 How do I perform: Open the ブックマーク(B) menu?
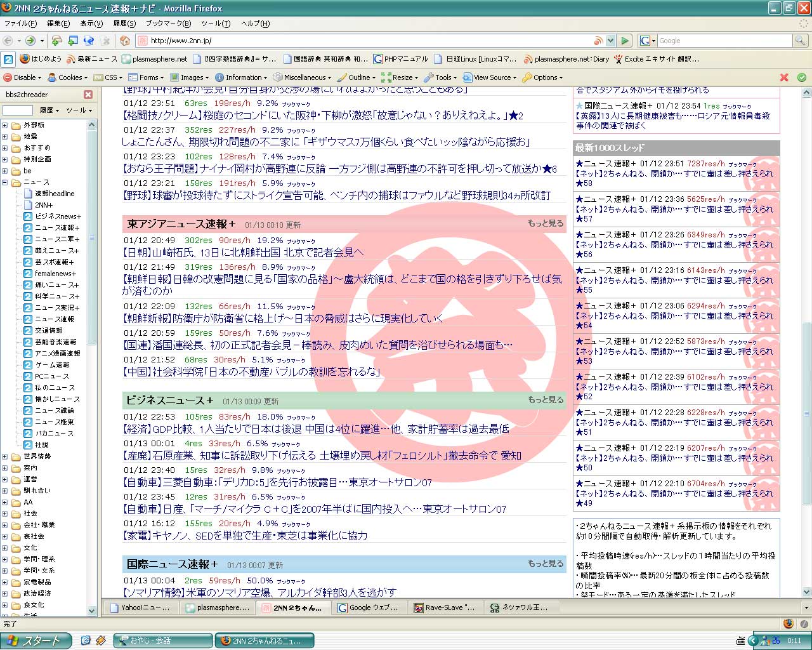[168, 23]
